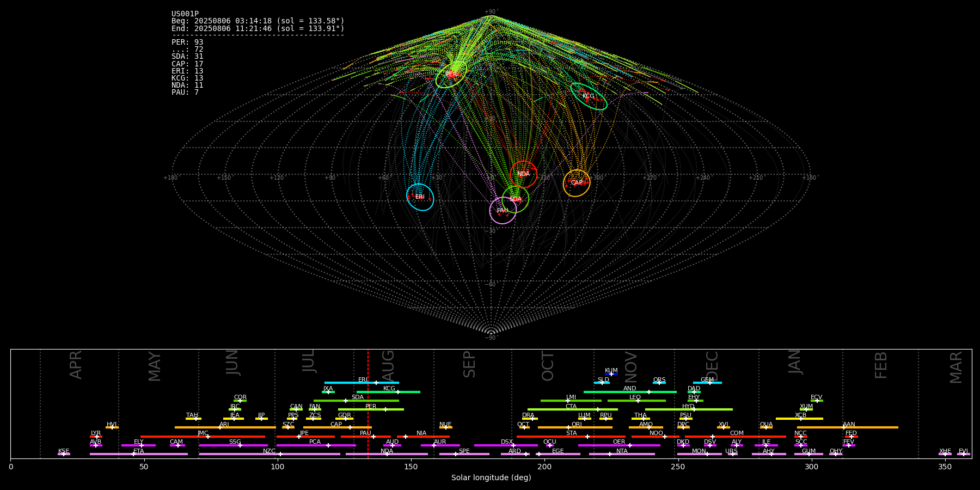
Task: Click the AND shower bar in timeline
Action: pos(630,392)
